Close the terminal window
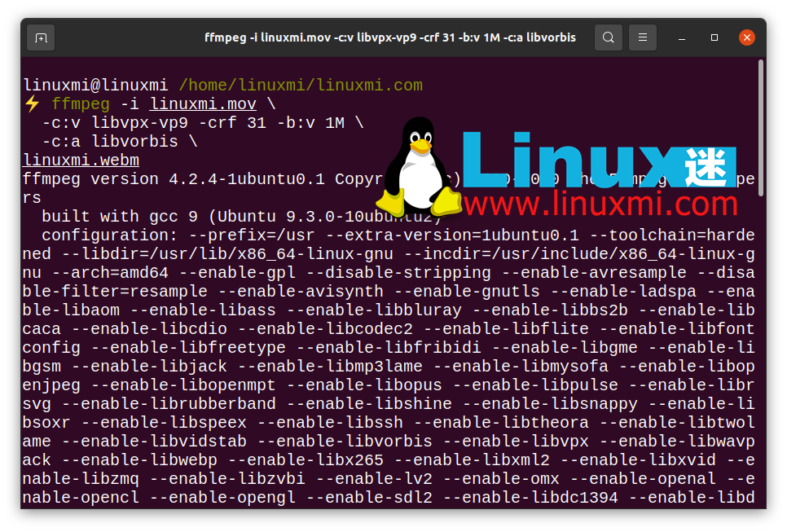 pos(747,37)
